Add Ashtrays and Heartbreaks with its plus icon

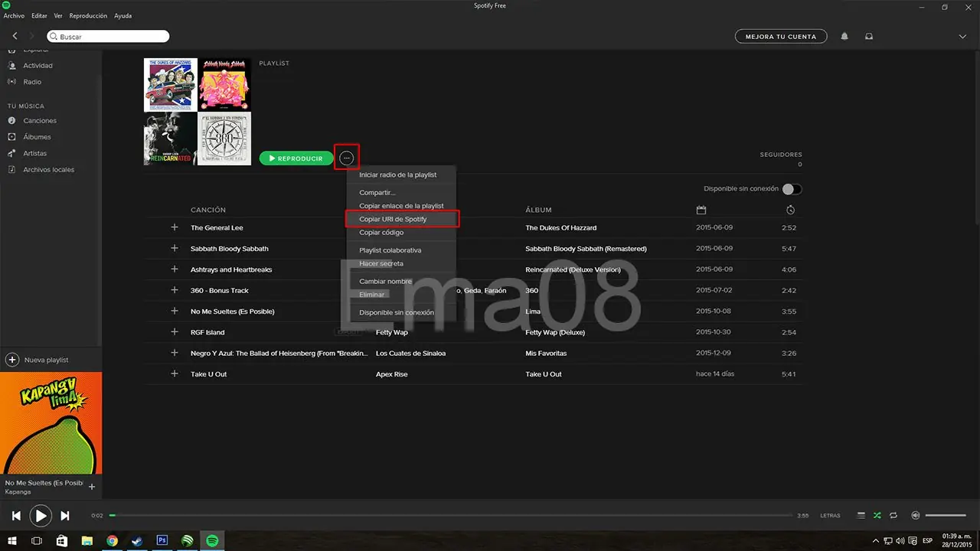click(x=174, y=269)
